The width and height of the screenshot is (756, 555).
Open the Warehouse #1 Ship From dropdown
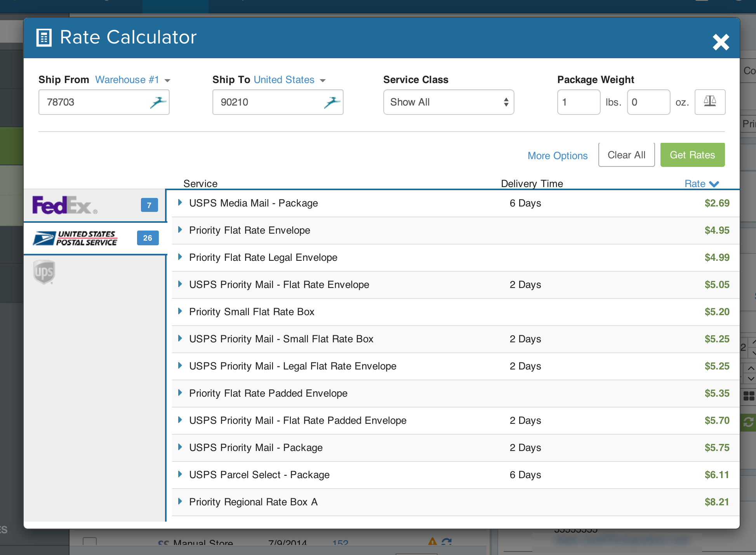[x=132, y=80]
